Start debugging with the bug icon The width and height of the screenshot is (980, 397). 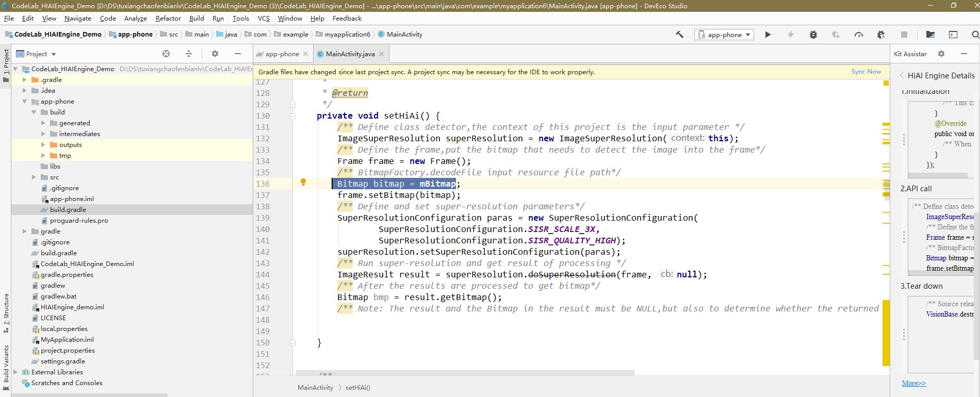tap(813, 35)
